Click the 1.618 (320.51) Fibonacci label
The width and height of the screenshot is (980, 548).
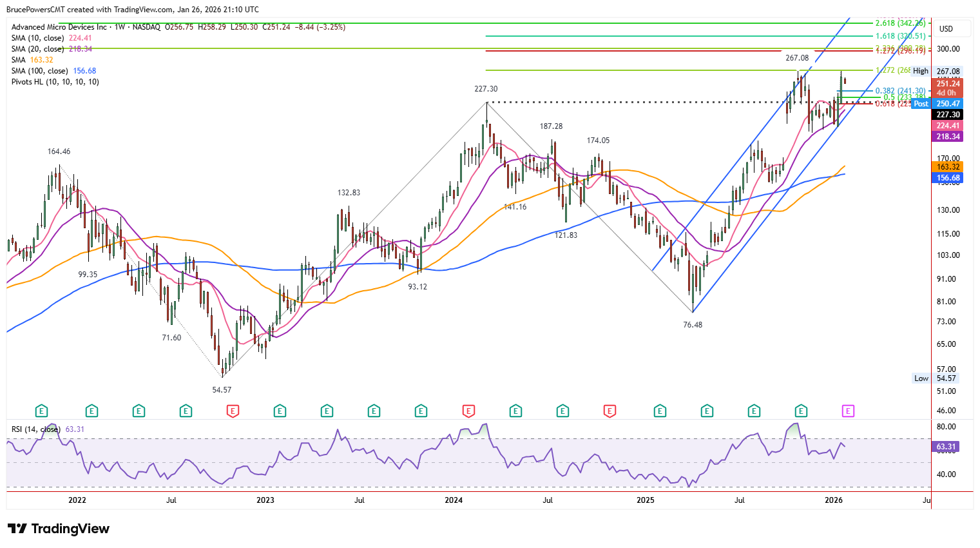900,36
